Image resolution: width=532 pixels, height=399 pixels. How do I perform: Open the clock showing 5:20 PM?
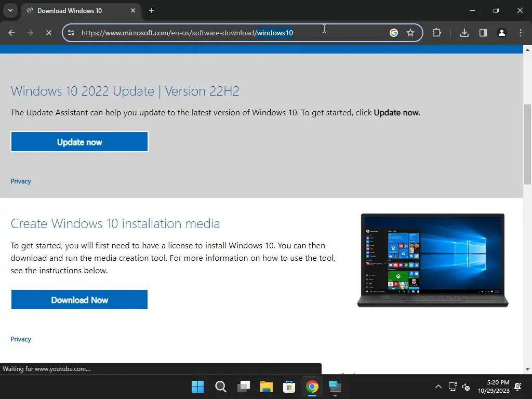[x=494, y=387]
